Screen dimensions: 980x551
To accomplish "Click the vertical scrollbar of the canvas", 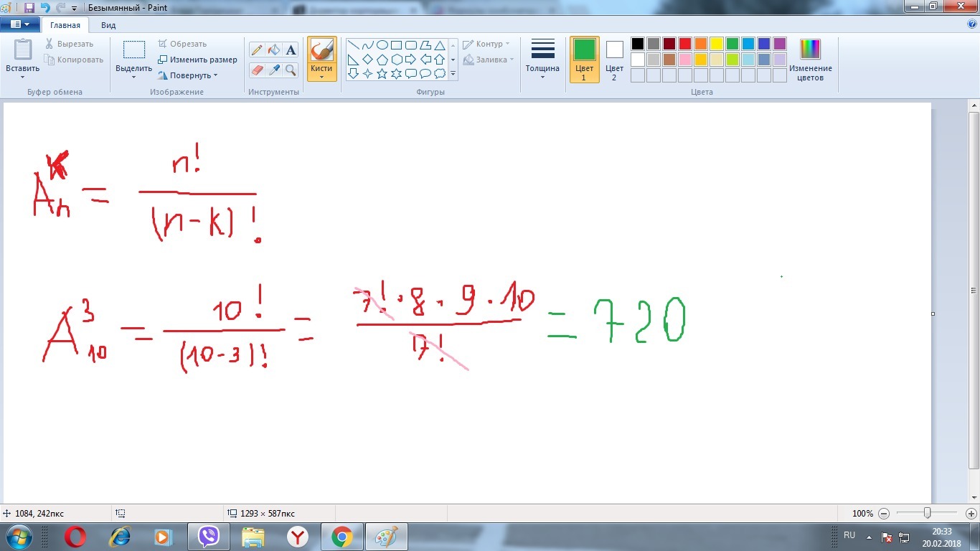I will click(974, 291).
